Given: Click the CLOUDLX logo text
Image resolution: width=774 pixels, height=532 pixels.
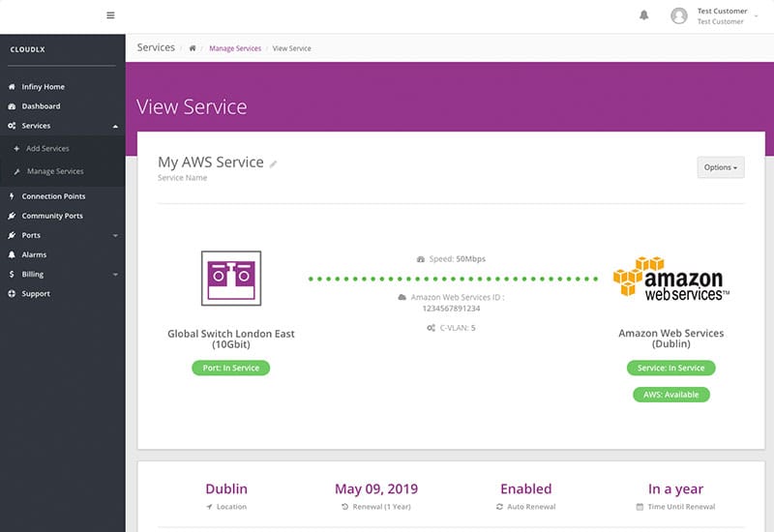Looking at the screenshot, I should [x=28, y=49].
